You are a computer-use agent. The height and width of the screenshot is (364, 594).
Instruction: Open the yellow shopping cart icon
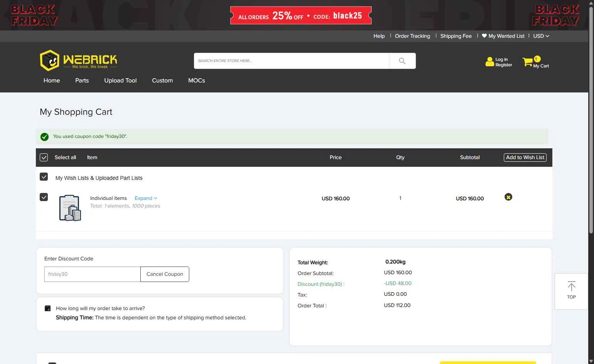coord(527,62)
